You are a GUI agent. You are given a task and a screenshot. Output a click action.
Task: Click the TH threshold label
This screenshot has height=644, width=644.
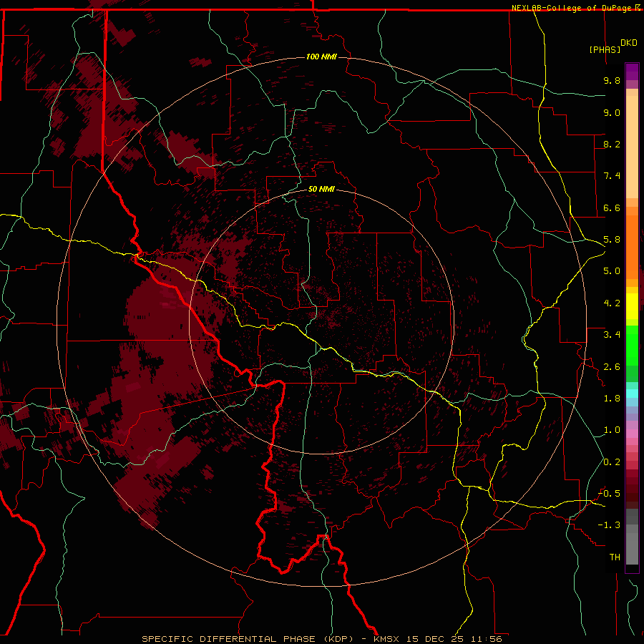(x=615, y=557)
